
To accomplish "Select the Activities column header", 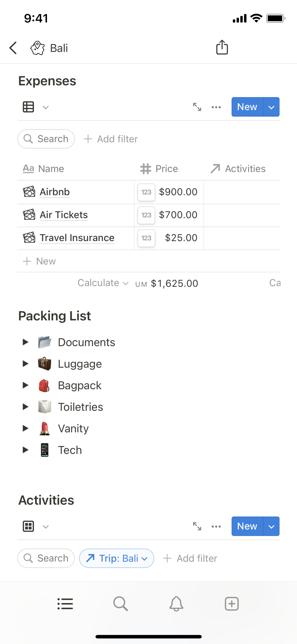I will click(238, 169).
